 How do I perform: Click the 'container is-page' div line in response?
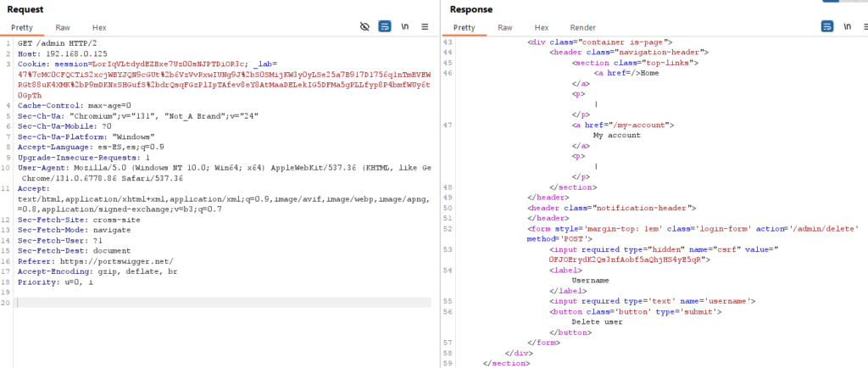pos(600,42)
